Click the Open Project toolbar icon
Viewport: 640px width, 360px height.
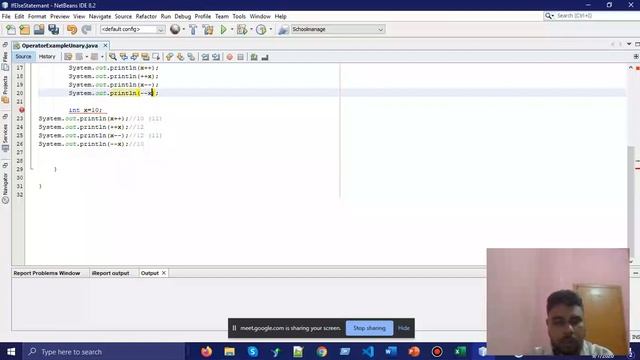point(39,29)
